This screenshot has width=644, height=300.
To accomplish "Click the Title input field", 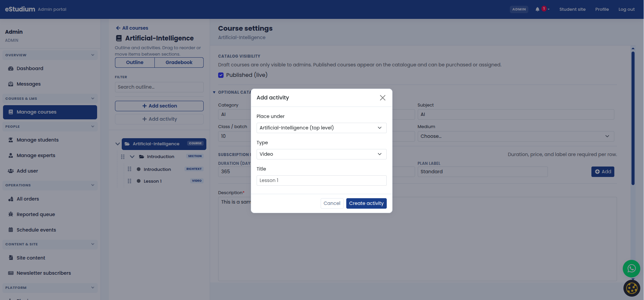I will click(x=321, y=180).
